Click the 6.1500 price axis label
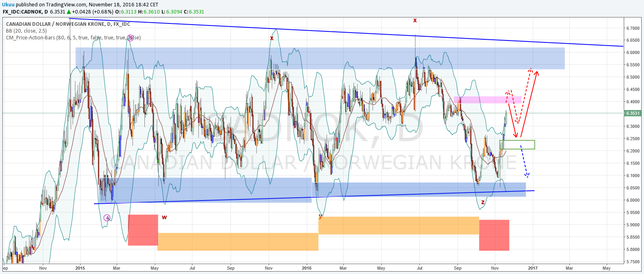 pyautogui.click(x=633, y=163)
